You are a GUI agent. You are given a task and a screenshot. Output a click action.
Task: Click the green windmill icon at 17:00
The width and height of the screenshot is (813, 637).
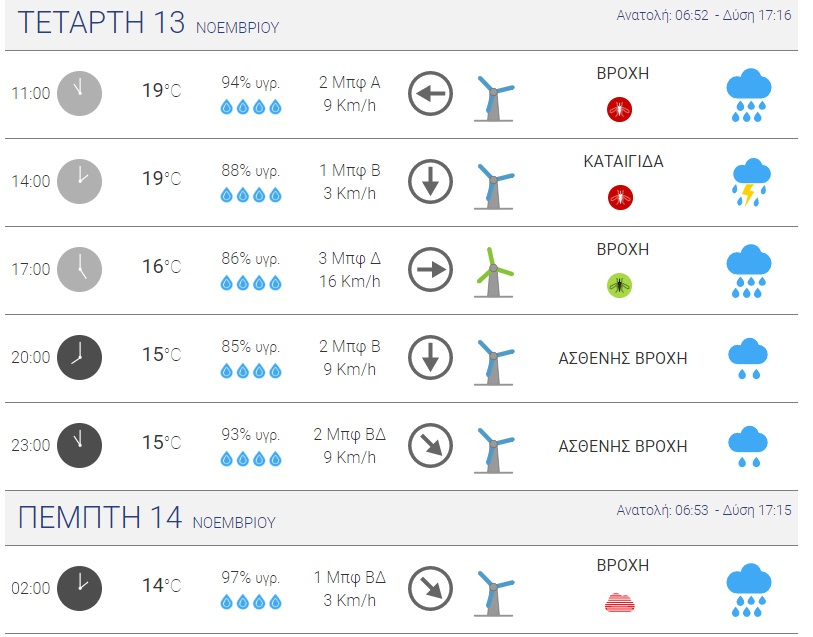(x=493, y=271)
